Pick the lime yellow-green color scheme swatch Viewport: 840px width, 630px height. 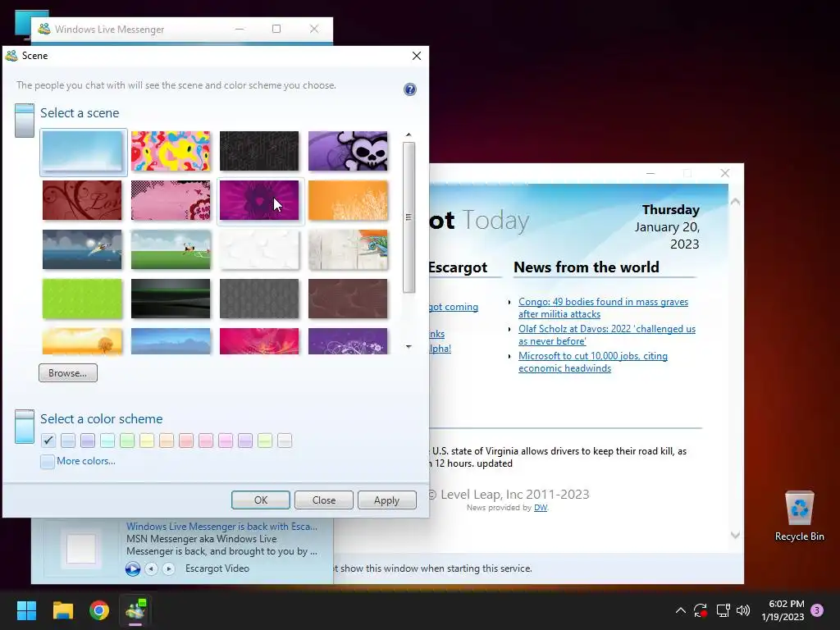tap(265, 441)
